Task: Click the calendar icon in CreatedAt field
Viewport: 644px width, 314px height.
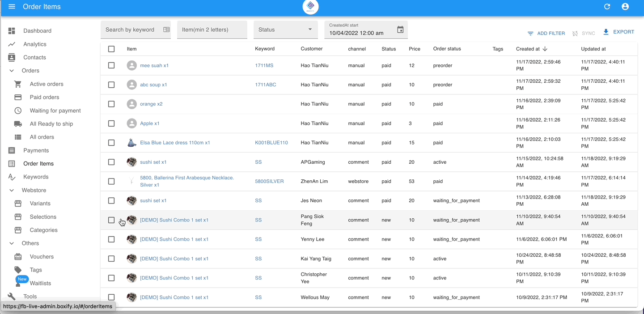Action: click(x=400, y=30)
